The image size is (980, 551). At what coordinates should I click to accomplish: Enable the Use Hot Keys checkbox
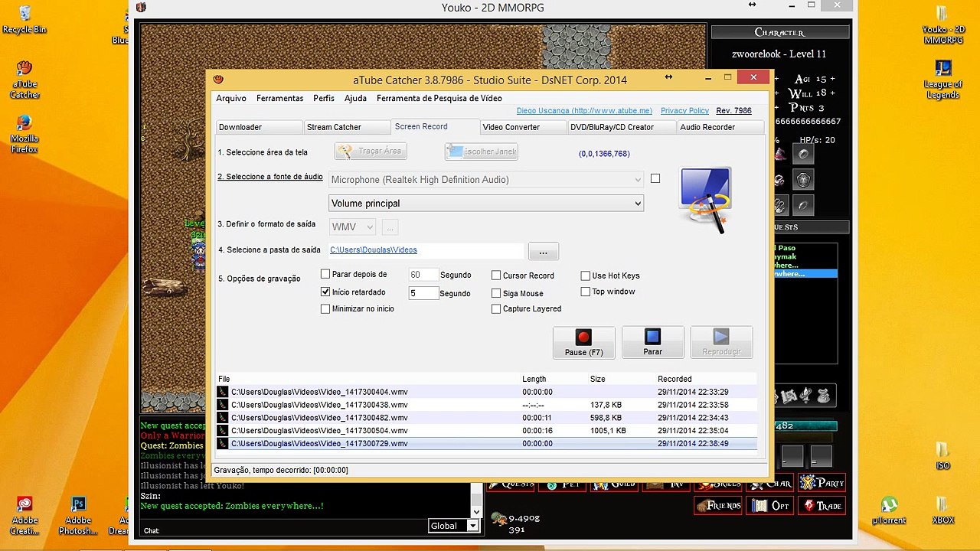[x=586, y=275]
